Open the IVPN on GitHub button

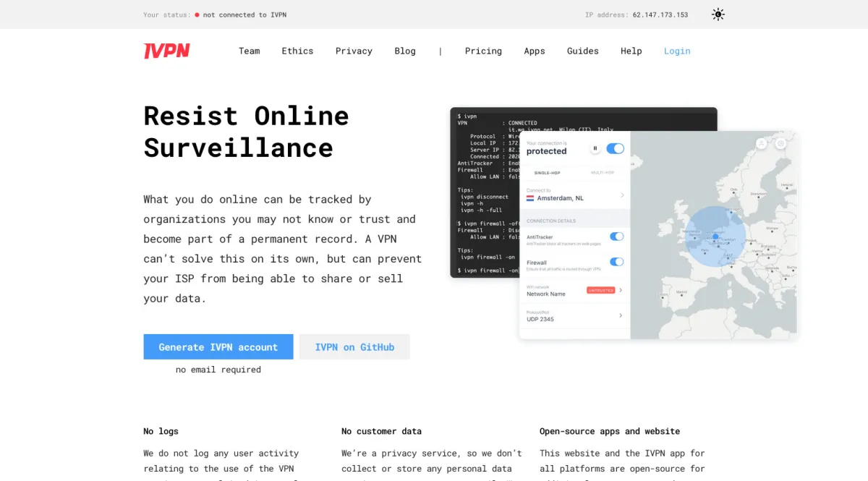354,347
